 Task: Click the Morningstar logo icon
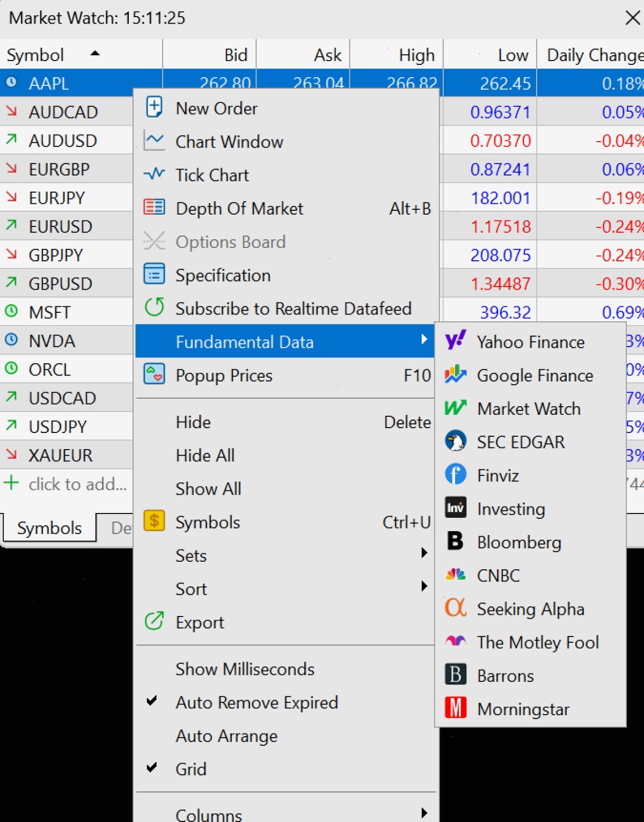point(456,708)
